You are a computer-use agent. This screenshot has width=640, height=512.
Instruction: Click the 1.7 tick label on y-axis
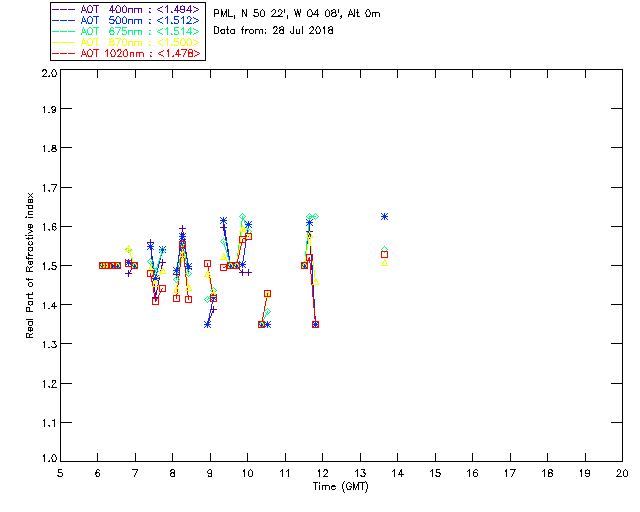point(49,188)
